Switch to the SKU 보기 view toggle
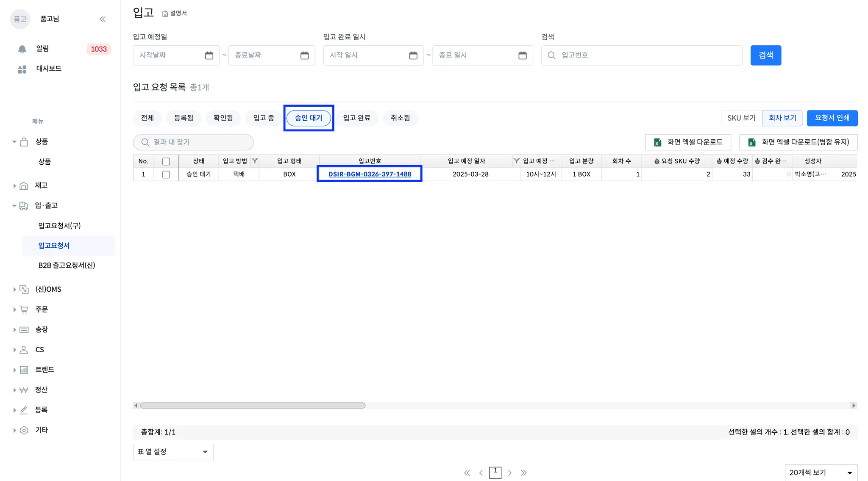The height and width of the screenshot is (481, 868). click(x=741, y=118)
